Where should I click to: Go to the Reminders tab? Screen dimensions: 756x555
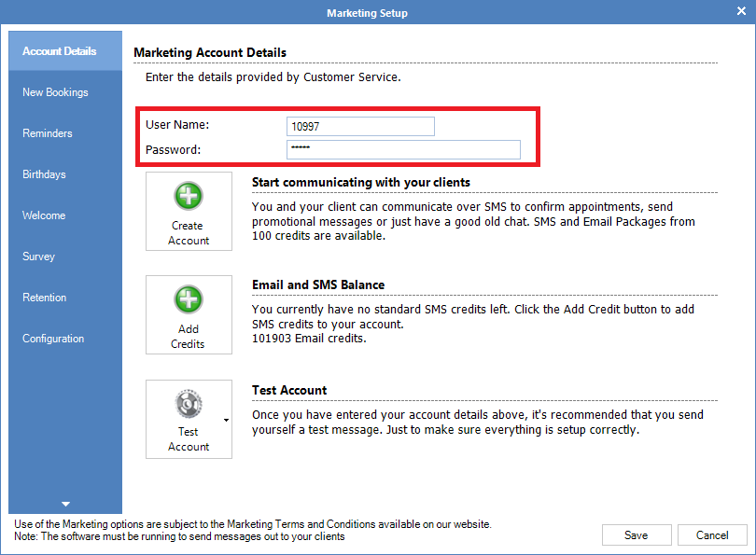(48, 133)
